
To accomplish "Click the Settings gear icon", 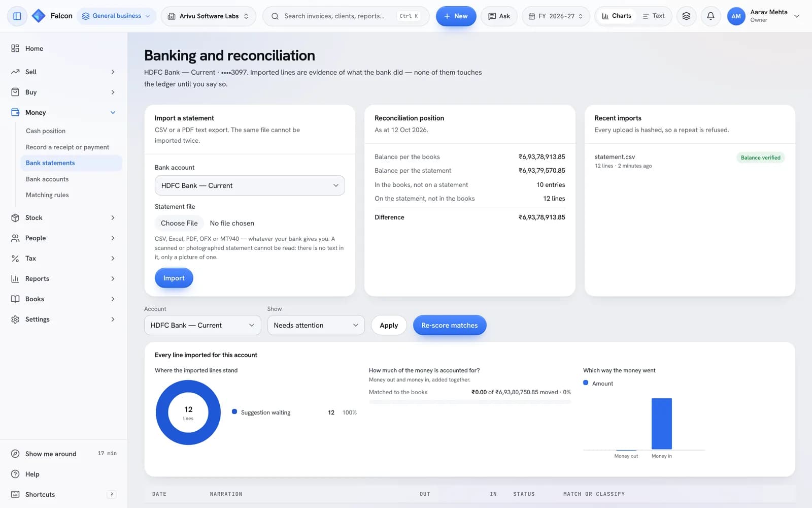I will [x=15, y=319].
